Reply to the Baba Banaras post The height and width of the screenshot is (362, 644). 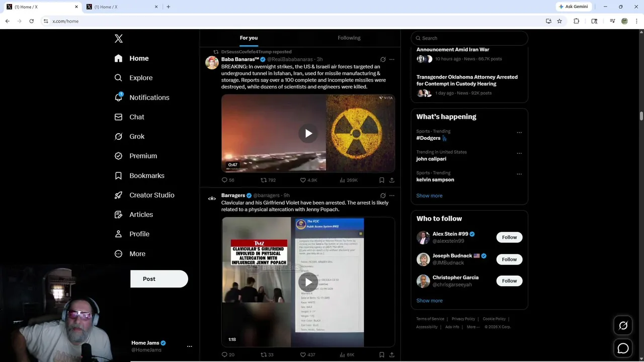pyautogui.click(x=228, y=180)
